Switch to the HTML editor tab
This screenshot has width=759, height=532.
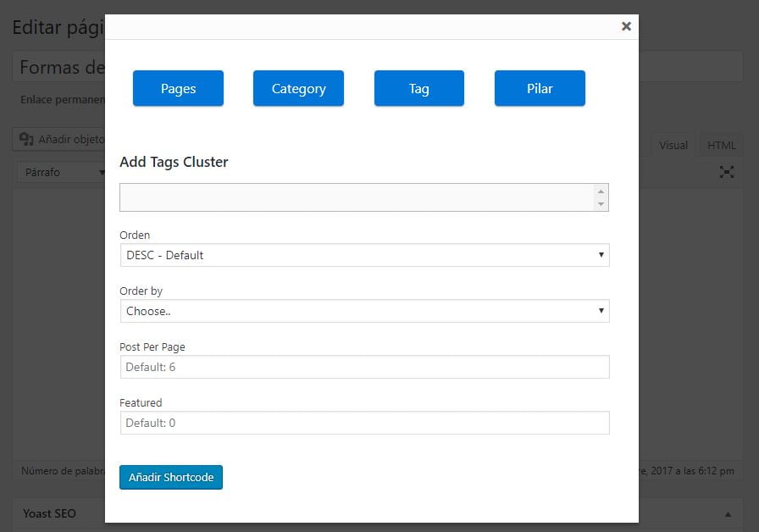(x=722, y=145)
